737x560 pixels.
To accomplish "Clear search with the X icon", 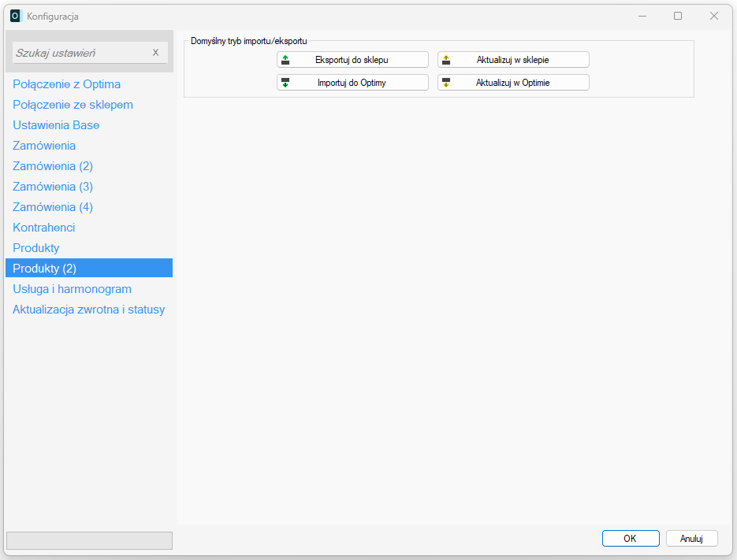I will (x=155, y=53).
